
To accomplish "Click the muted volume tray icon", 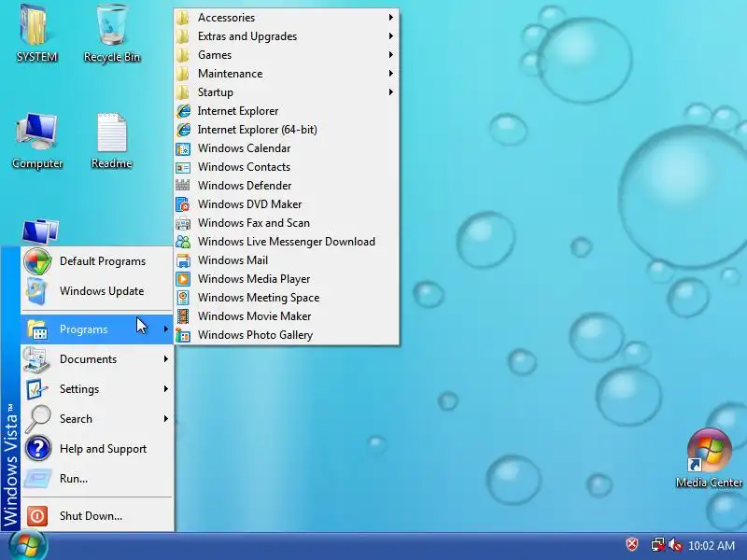I will pyautogui.click(x=675, y=544).
